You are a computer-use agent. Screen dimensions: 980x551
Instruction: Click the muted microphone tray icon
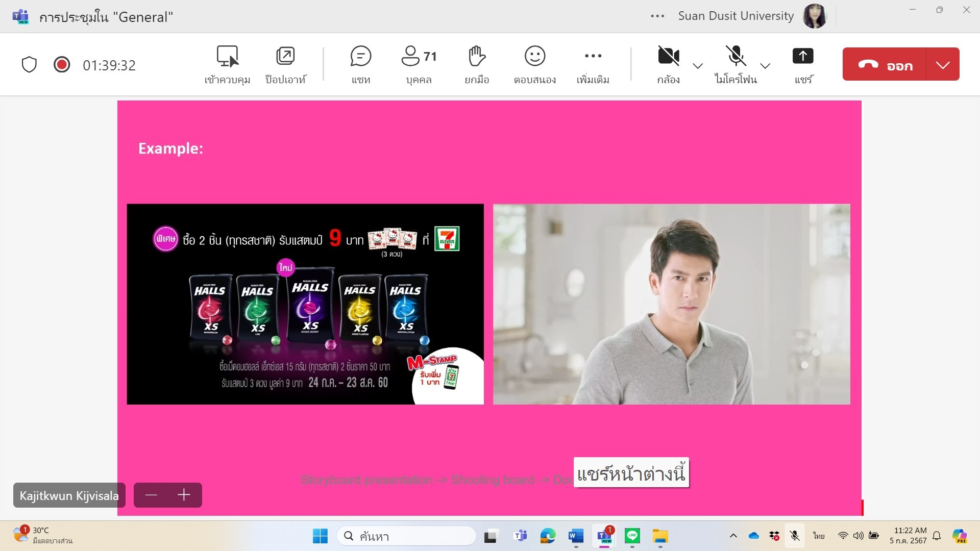click(x=795, y=536)
